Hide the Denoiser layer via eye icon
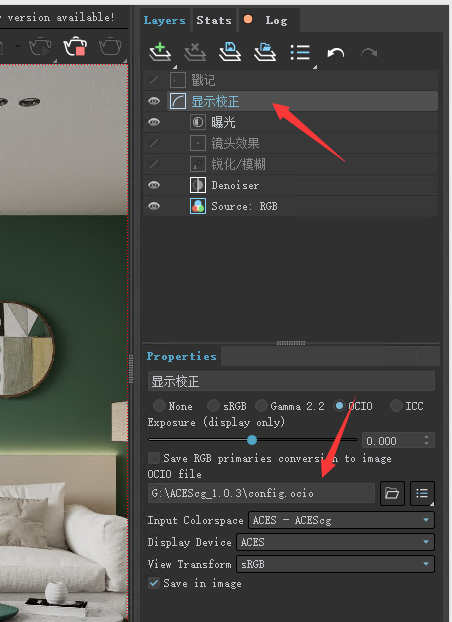The height and width of the screenshot is (622, 452). [x=154, y=185]
